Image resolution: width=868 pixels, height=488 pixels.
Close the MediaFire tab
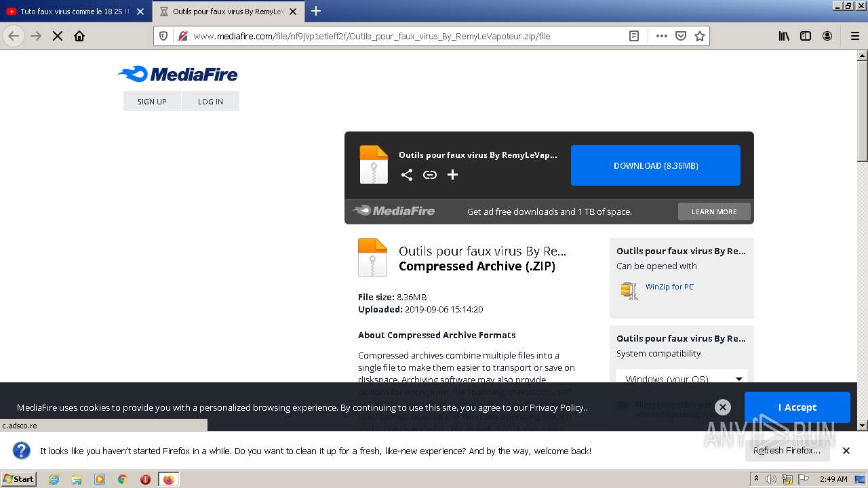point(294,12)
